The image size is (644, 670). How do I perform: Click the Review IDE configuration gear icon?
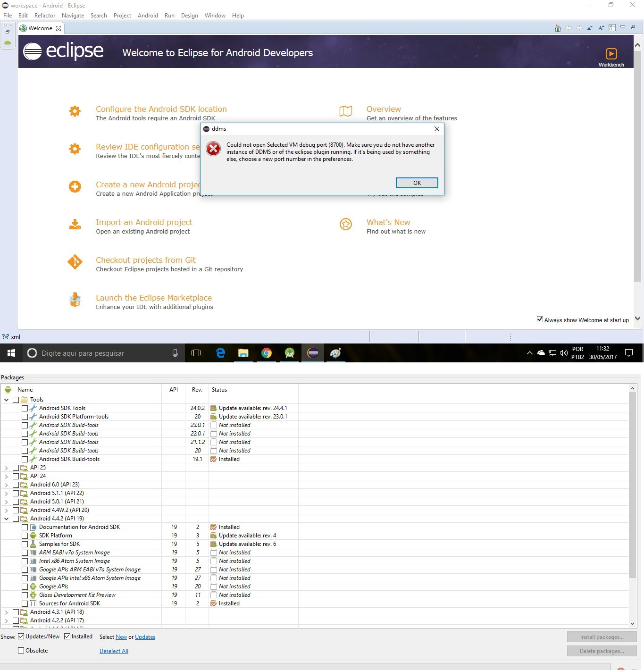coord(75,149)
